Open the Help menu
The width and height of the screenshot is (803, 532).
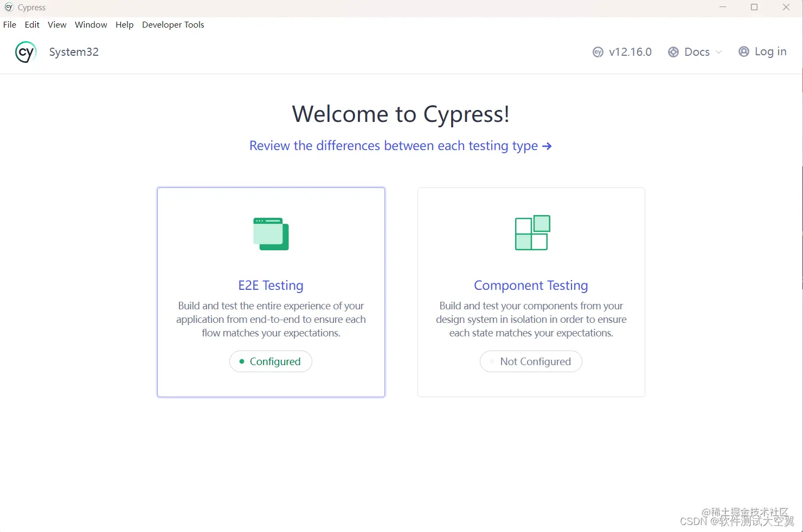click(124, 24)
